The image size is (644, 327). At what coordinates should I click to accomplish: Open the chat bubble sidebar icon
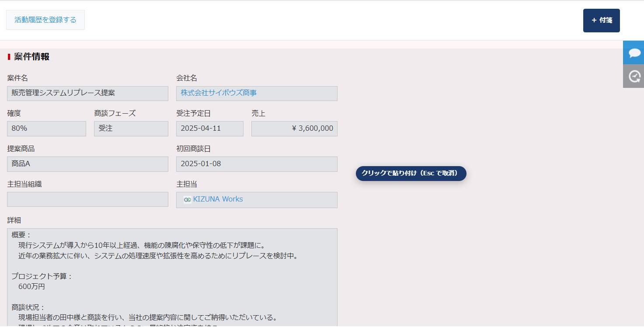coord(634,52)
